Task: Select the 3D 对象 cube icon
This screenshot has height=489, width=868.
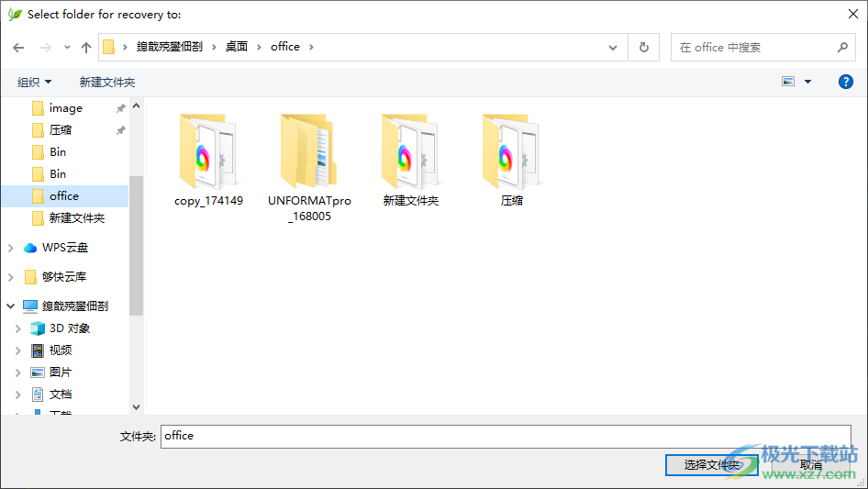Action: click(x=38, y=328)
